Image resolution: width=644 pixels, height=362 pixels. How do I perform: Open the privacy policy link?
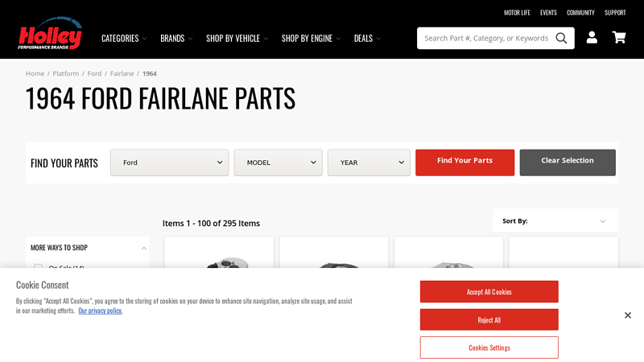100,311
